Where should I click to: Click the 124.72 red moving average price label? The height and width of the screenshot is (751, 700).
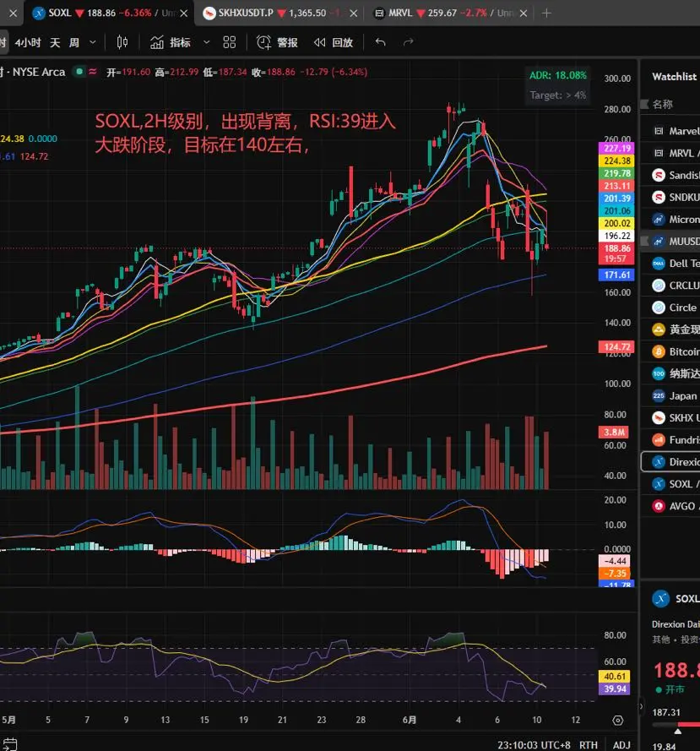click(616, 346)
